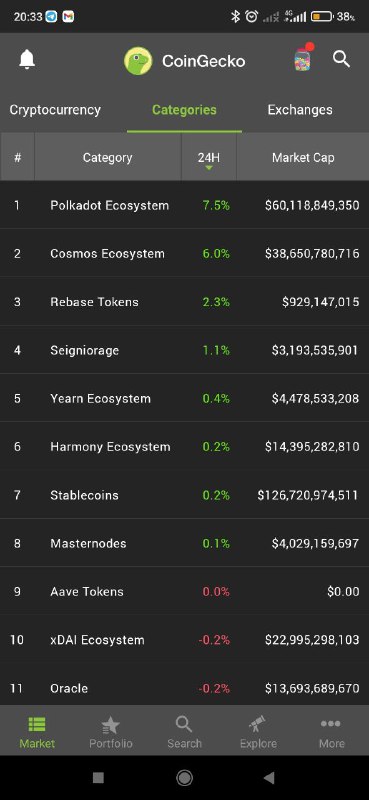Tap Android home navigation button
This screenshot has height=800, width=369.
[x=184, y=778]
